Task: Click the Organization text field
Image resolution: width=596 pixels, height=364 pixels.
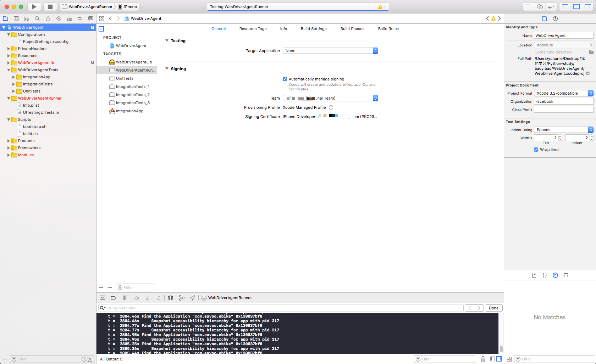Action: 563,101
